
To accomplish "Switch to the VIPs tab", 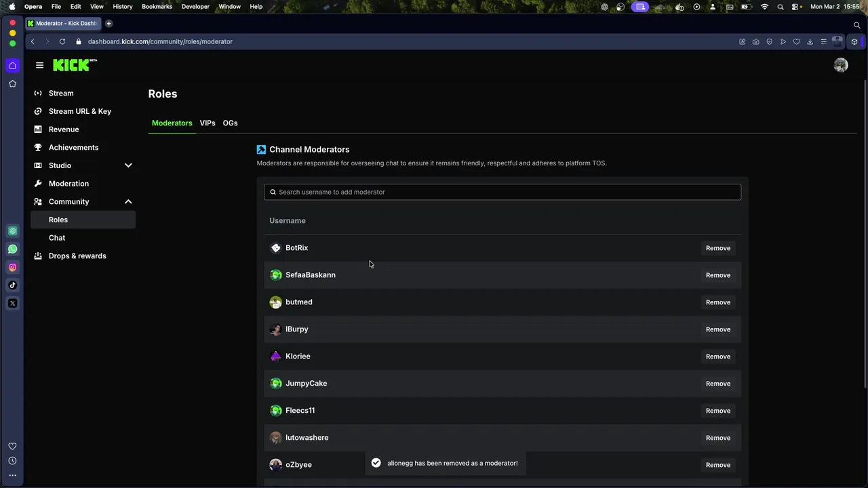I will [208, 123].
